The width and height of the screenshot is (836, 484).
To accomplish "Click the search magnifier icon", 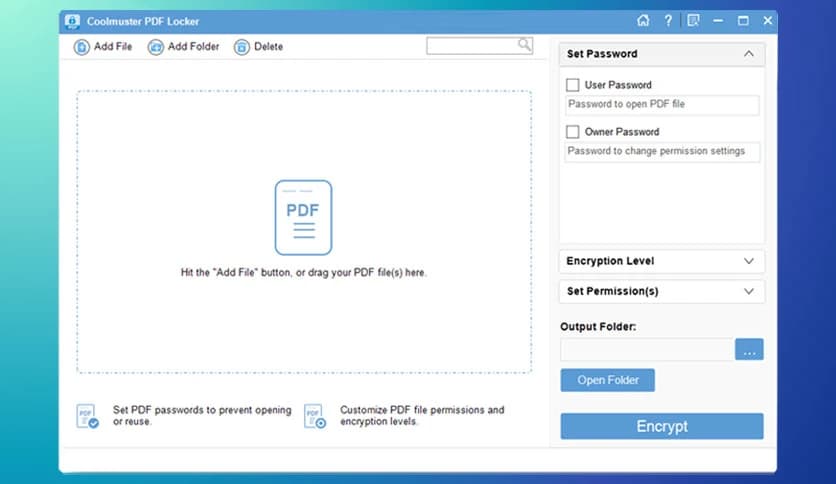I will 525,45.
